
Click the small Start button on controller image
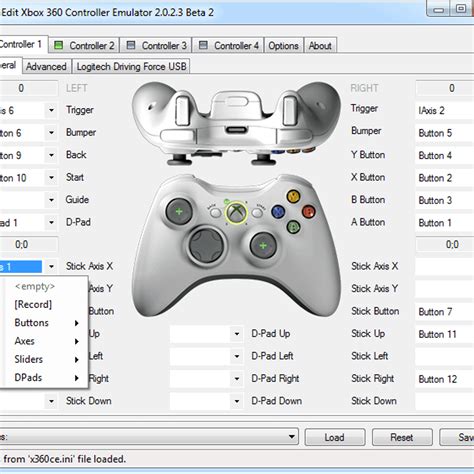[x=257, y=212]
